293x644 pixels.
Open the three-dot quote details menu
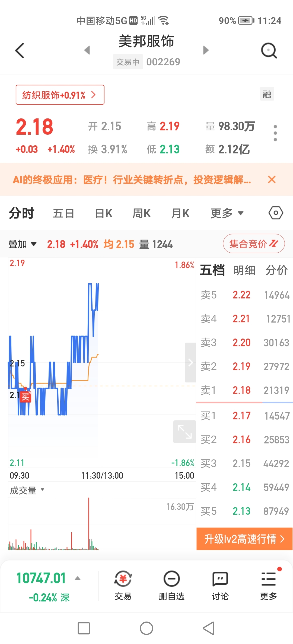click(x=275, y=133)
